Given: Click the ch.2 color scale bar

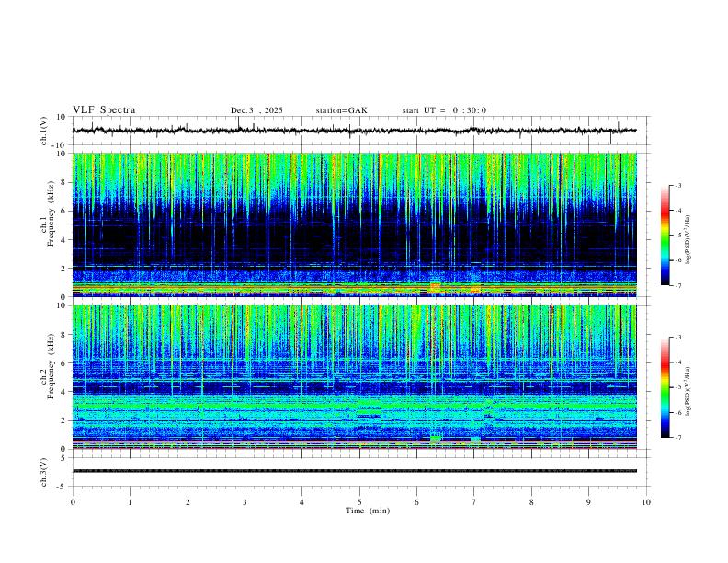Looking at the screenshot, I should pos(665,387).
